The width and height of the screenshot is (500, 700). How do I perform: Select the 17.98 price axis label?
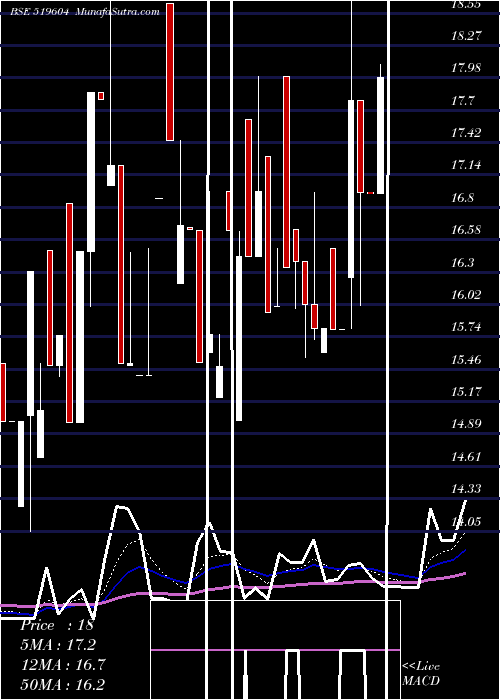pos(466,68)
